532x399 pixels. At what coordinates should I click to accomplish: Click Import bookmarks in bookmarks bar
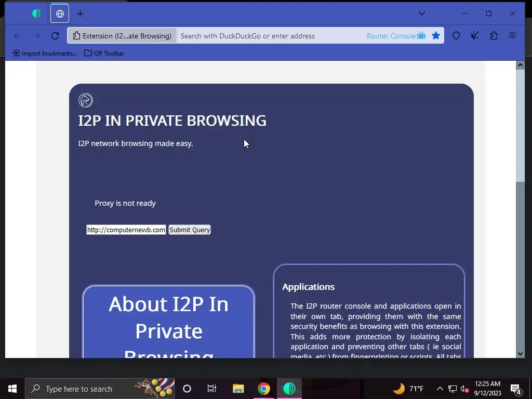pos(45,54)
